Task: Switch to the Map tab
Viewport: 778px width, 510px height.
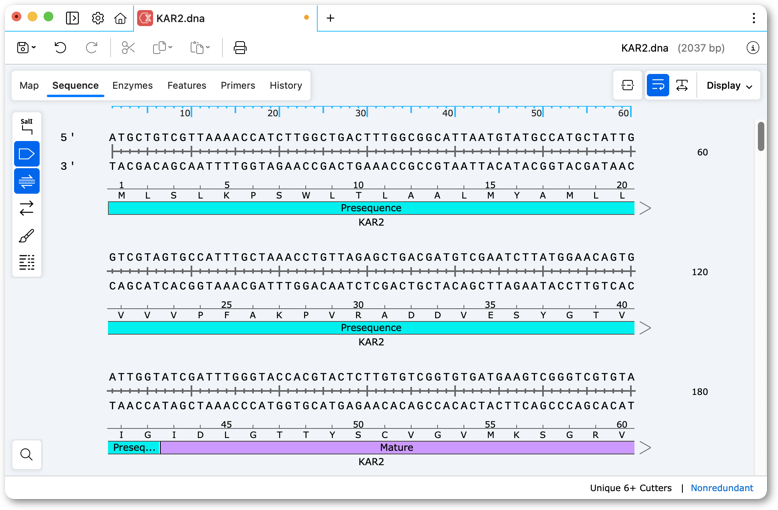Action: coord(29,85)
